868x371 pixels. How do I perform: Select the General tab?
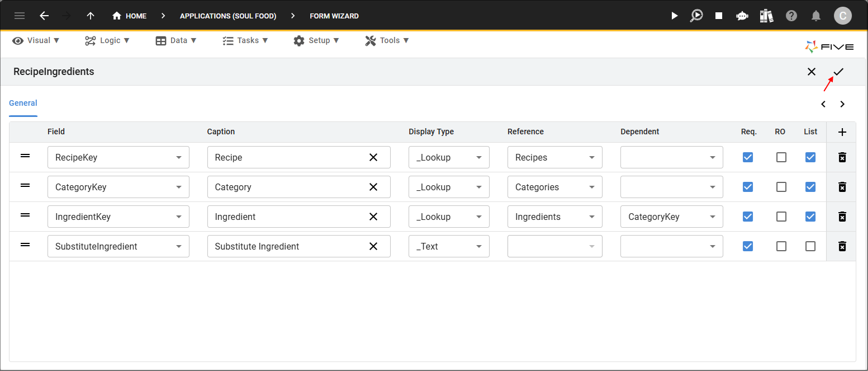23,103
